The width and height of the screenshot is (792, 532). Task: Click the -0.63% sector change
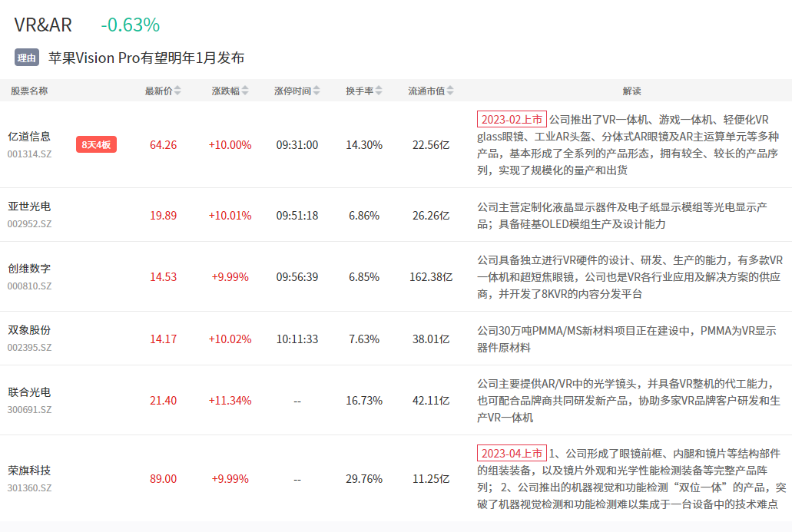[x=131, y=25]
